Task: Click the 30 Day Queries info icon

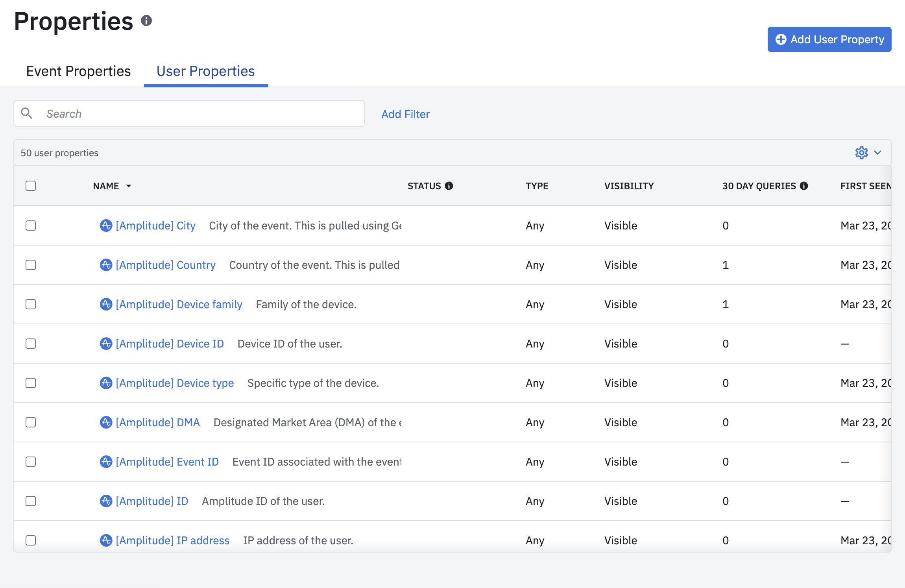Action: 804,186
